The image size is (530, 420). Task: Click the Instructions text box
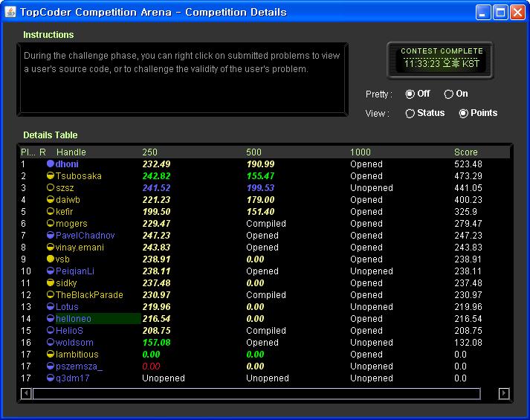[183, 80]
